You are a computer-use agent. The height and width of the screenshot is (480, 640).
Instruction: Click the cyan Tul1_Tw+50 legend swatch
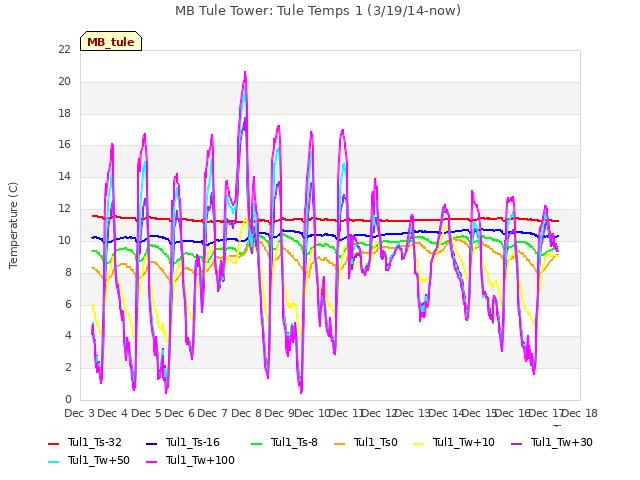54,461
